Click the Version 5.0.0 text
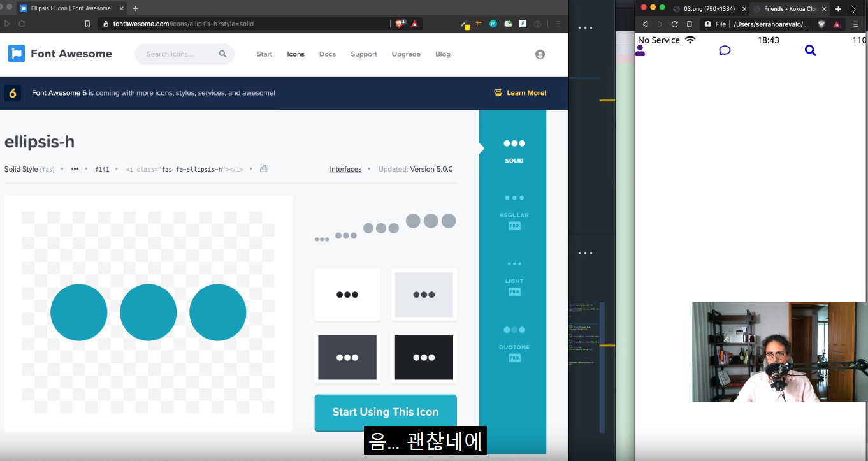868x461 pixels. pos(431,169)
